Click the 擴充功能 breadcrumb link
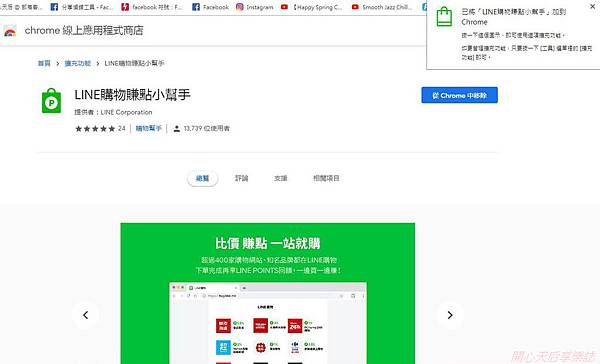600x364 pixels. 78,63
